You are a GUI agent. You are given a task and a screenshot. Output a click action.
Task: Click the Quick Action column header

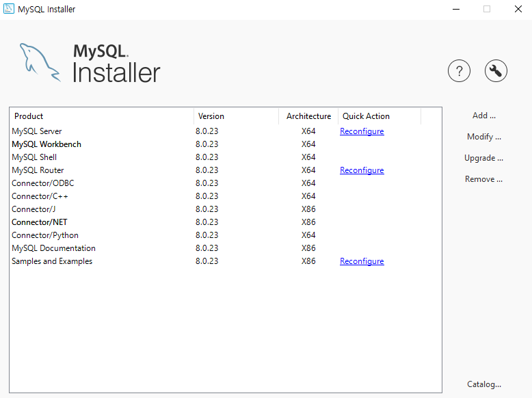380,116
